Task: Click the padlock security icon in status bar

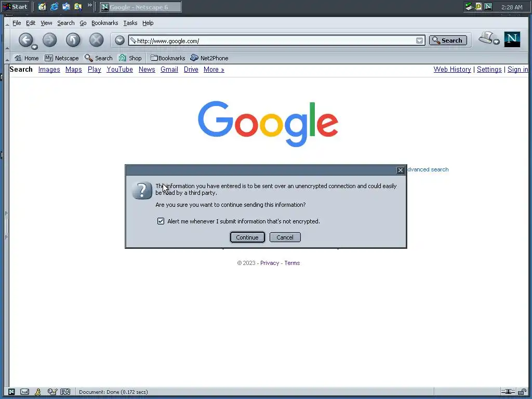Action: pyautogui.click(x=522, y=392)
